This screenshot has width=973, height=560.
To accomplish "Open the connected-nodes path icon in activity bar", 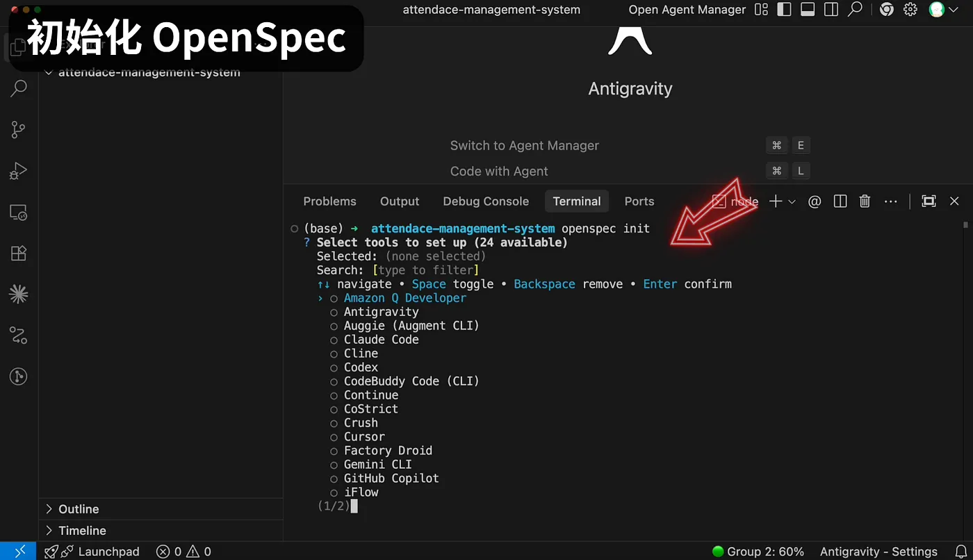I will click(19, 336).
